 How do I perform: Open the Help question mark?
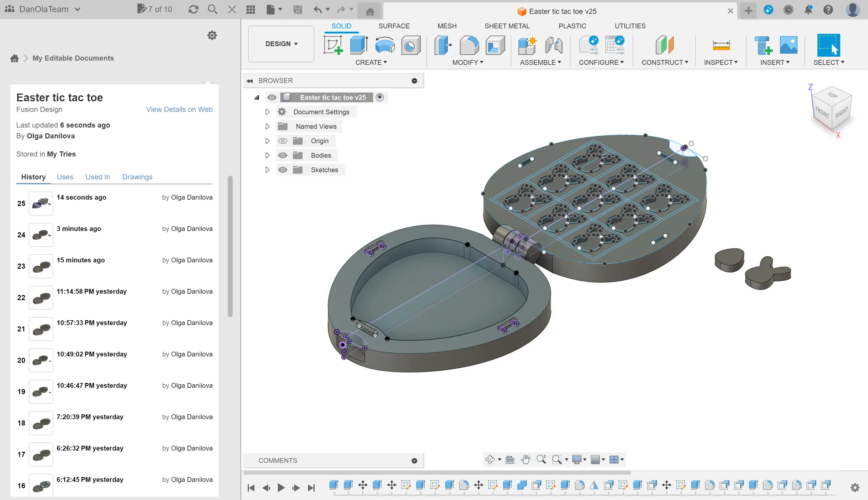click(x=828, y=10)
